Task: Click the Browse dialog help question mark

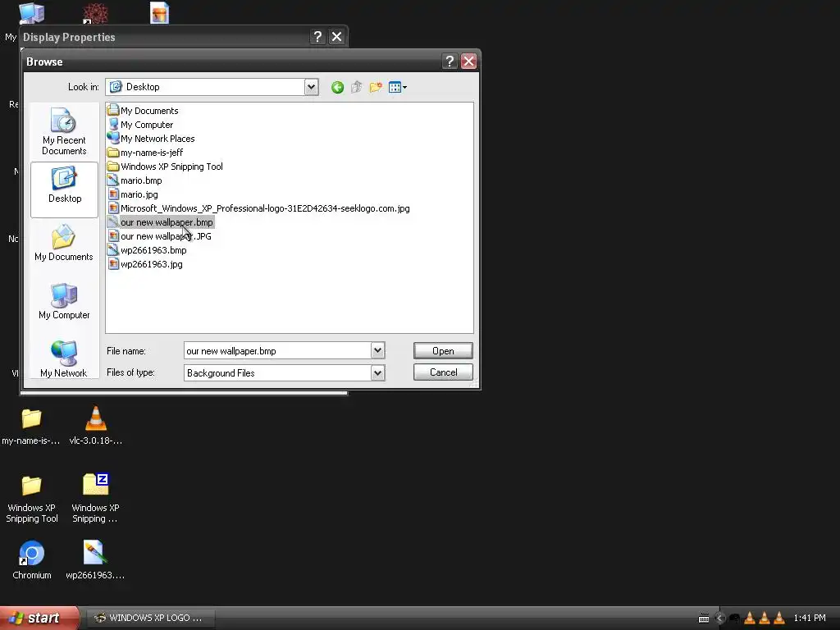Action: (x=450, y=61)
